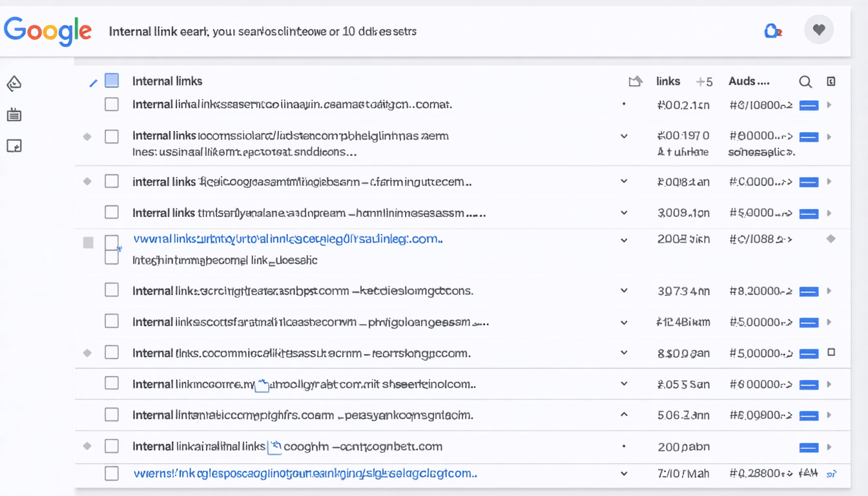
Task: Click the small blue icon before cooghm text
Action: tap(275, 446)
